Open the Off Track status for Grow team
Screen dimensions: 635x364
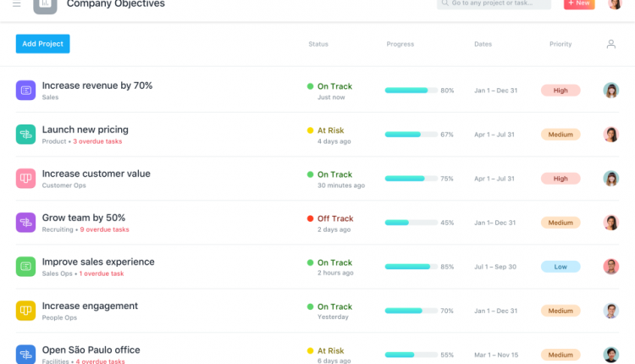334,218
